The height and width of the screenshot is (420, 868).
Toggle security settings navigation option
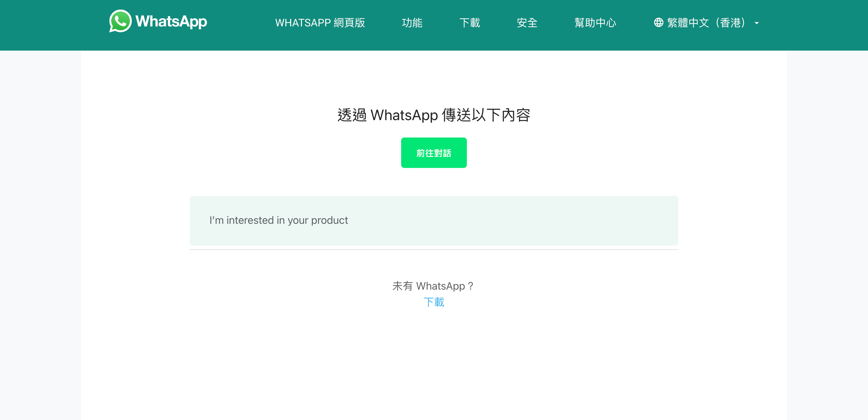point(527,22)
